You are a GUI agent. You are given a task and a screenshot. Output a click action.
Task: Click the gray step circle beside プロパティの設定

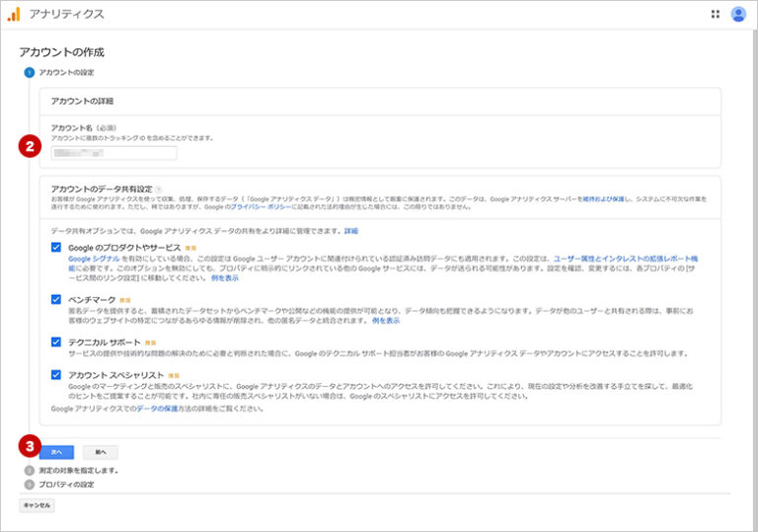pos(29,484)
